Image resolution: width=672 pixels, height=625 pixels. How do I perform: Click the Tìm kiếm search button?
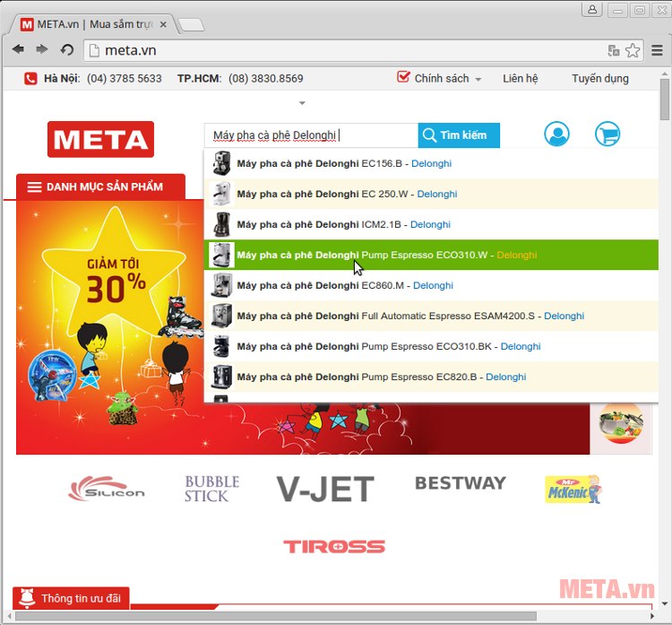459,135
